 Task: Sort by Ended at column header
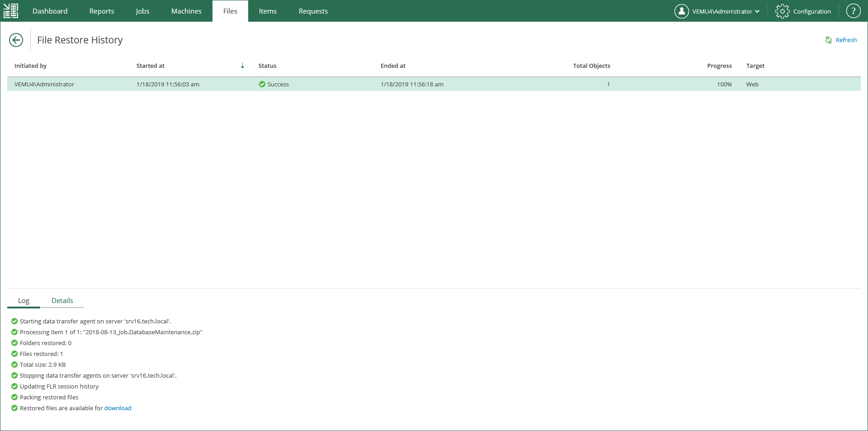pos(393,66)
